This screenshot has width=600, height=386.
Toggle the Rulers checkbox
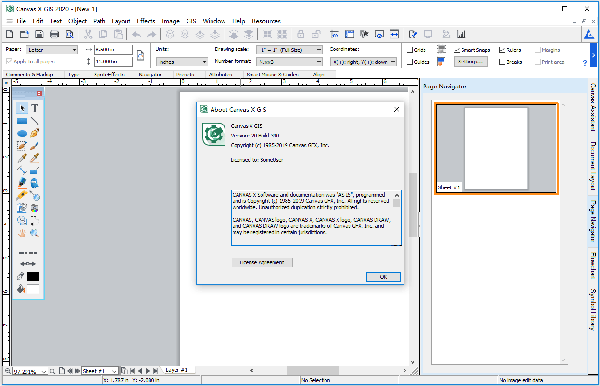pos(502,50)
